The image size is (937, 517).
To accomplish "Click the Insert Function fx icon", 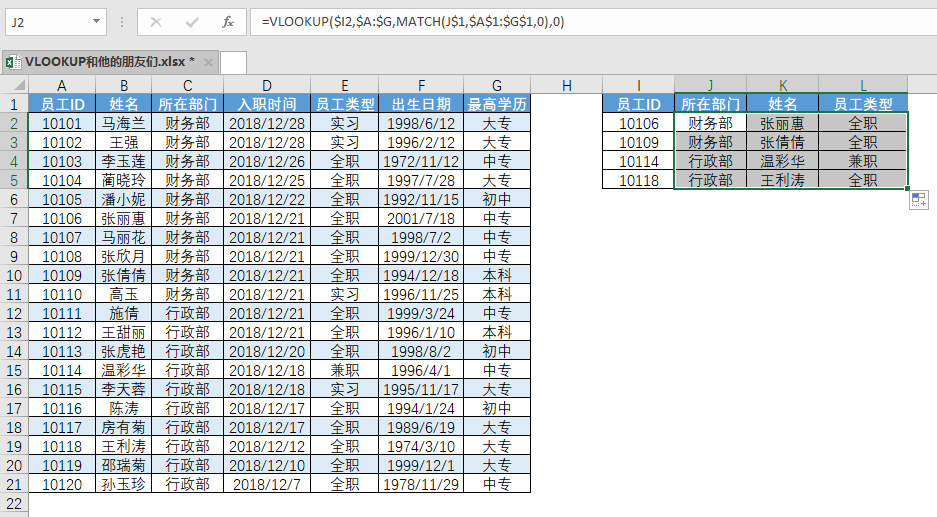I will point(227,21).
